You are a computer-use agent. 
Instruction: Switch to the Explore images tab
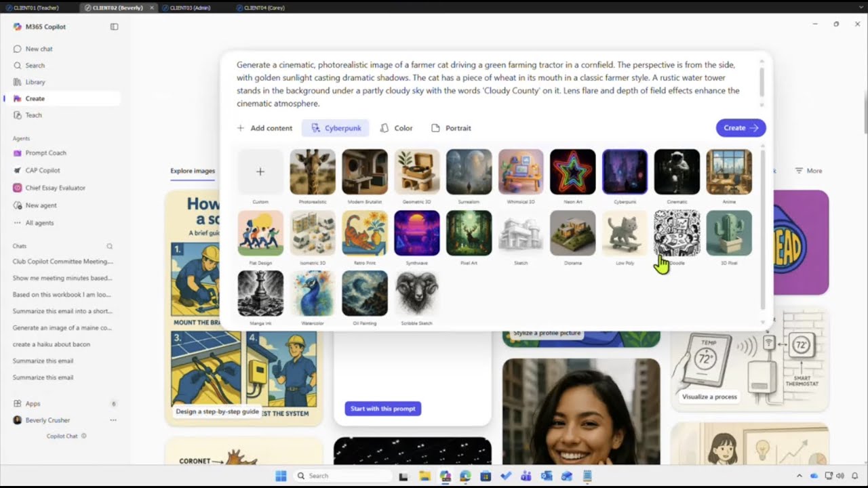coord(193,171)
